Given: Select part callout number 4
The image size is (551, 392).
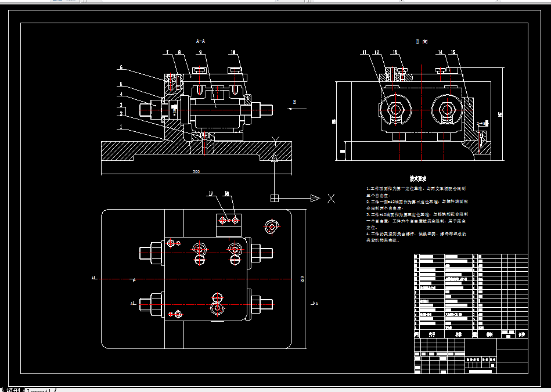Looking at the screenshot, I should click(121, 94).
